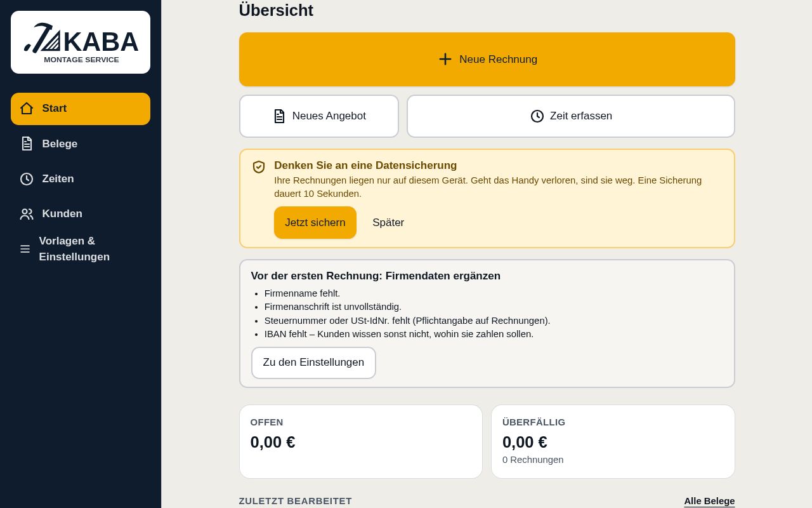This screenshot has width=812, height=508.
Task: Open Zeiten in the sidebar
Action: click(x=81, y=179)
